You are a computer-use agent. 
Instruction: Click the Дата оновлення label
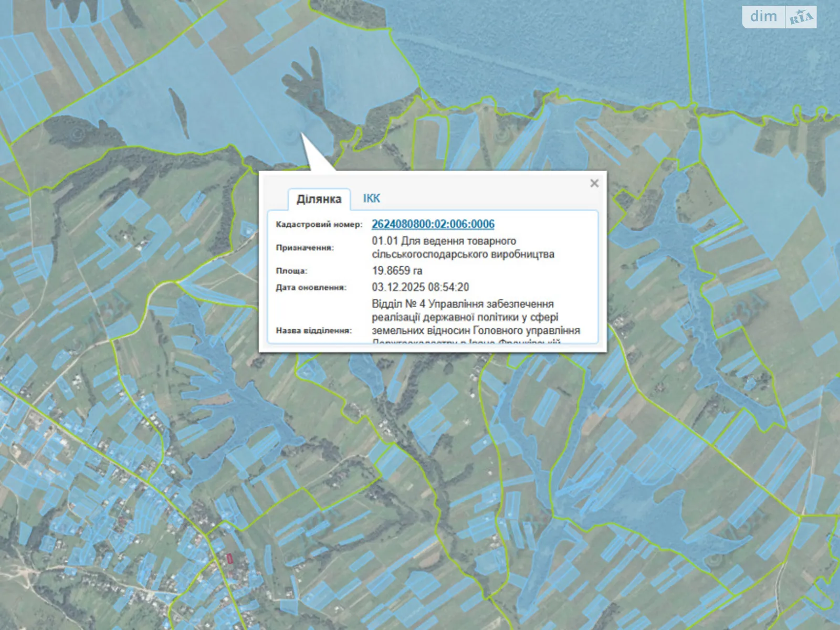[311, 288]
